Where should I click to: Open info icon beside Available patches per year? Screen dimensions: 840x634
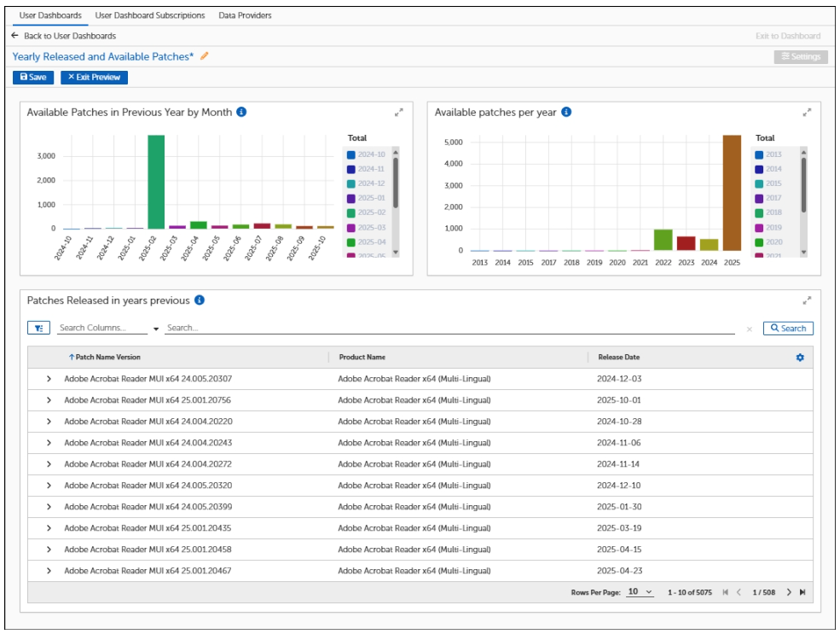[x=566, y=112]
